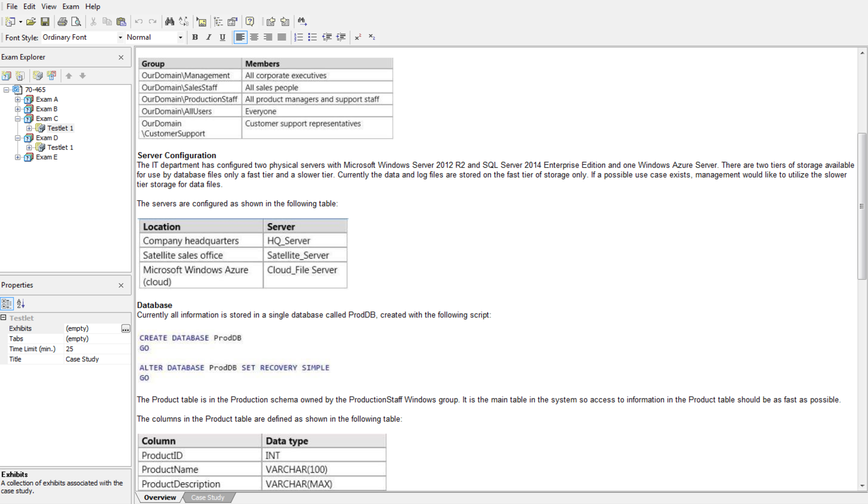Viewport: 868px width, 504px height.
Task: Click the Exam Explorer close button
Action: click(121, 57)
